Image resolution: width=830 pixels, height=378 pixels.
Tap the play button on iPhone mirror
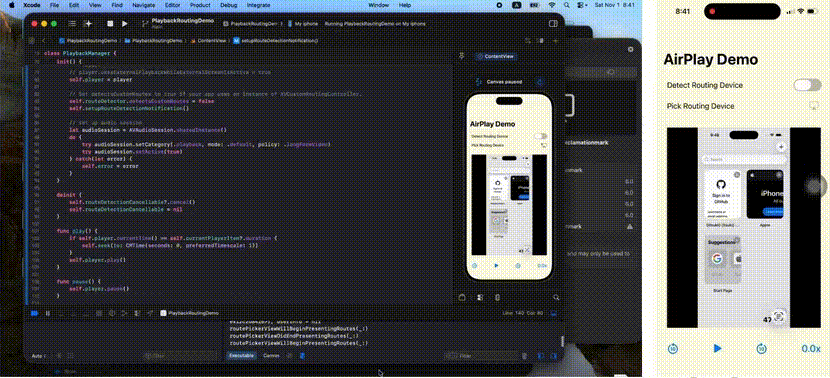click(x=717, y=348)
